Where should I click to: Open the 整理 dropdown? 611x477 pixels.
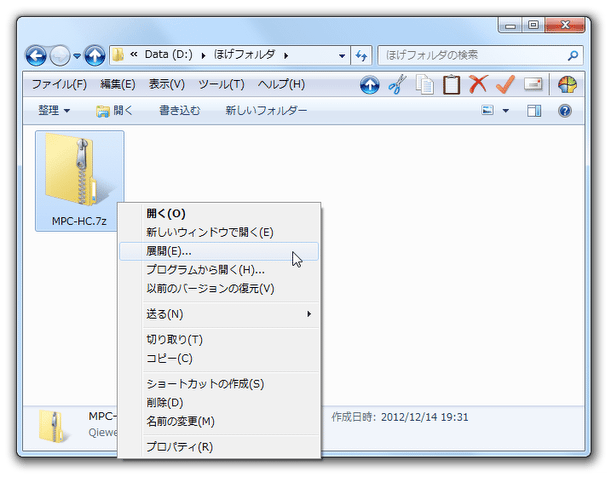click(54, 111)
